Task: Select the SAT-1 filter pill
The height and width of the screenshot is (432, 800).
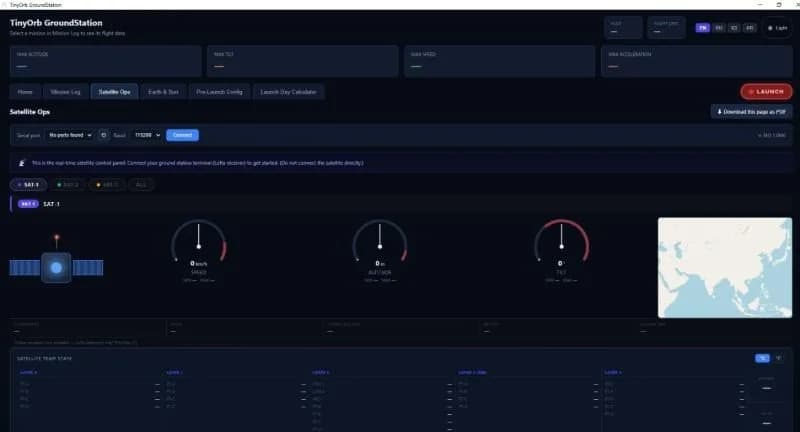Action: tap(28, 185)
